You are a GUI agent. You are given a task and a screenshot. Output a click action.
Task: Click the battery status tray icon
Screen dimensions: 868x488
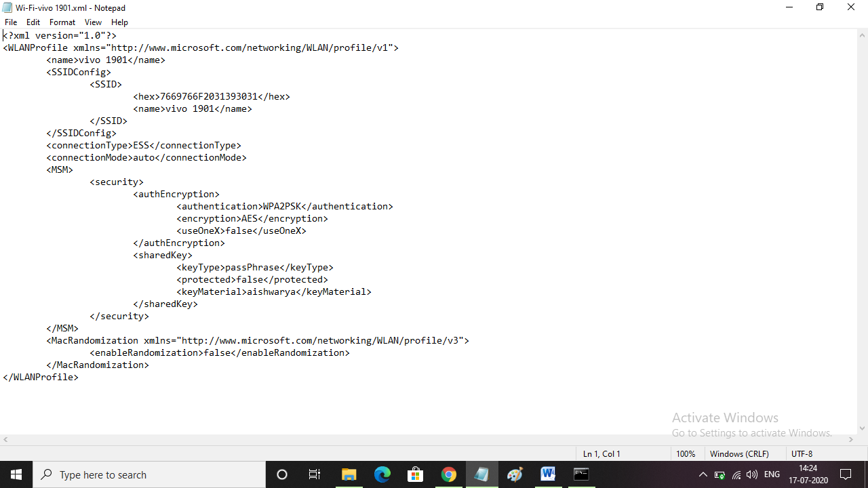pyautogui.click(x=719, y=474)
